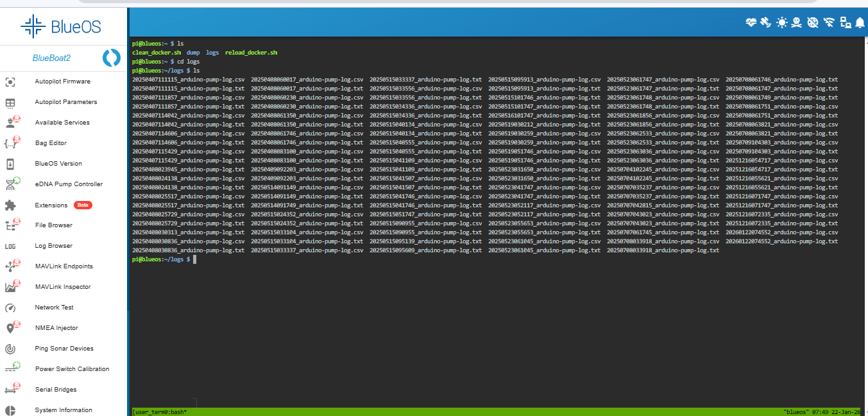Open the notifications bell
Image resolution: width=868 pixels, height=416 pixels.
click(860, 22)
